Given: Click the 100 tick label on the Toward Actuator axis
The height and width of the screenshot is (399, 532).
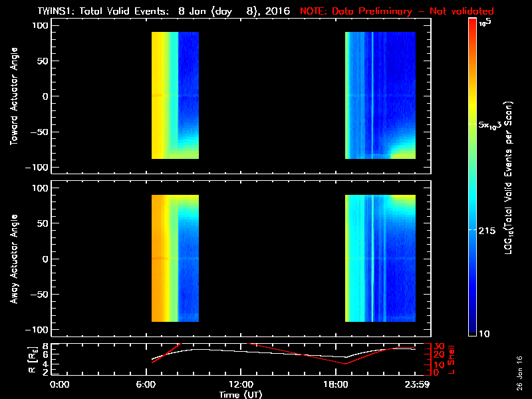Looking at the screenshot, I should (x=41, y=25).
